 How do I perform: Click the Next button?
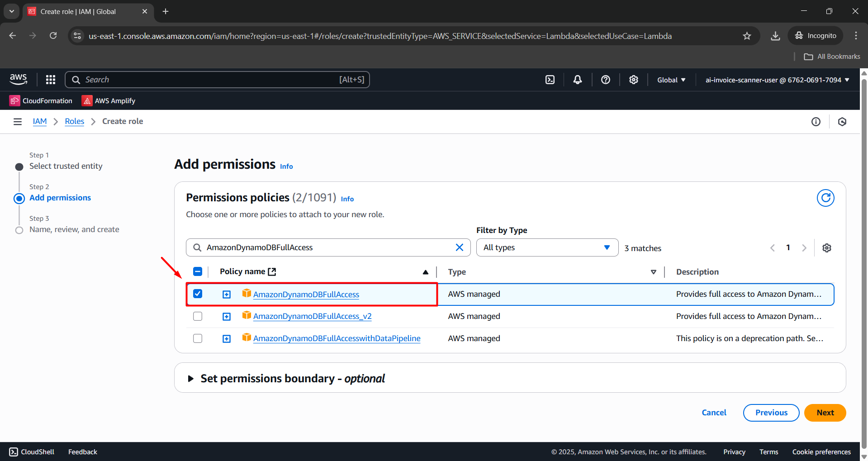825,412
